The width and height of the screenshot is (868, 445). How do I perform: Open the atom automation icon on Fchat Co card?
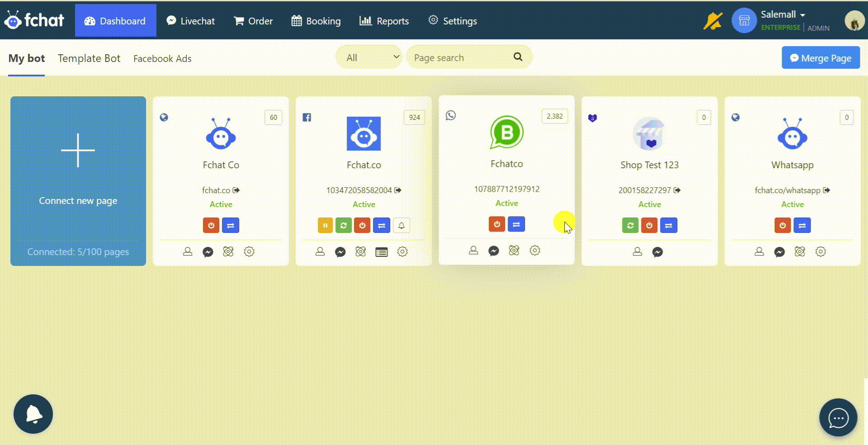coord(228,251)
